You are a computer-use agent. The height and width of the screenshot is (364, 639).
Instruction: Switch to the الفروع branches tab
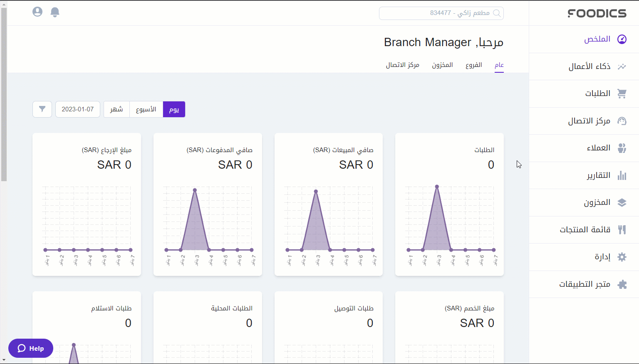[x=473, y=65]
